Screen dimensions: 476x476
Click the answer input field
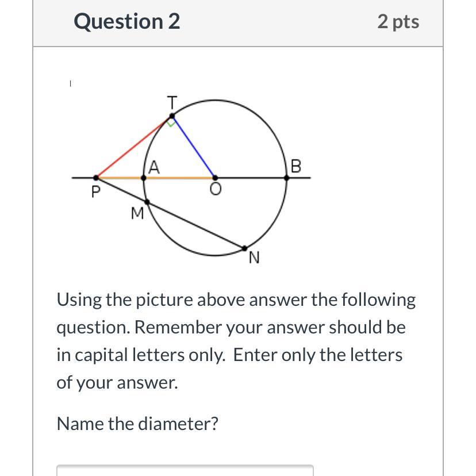coord(185,470)
